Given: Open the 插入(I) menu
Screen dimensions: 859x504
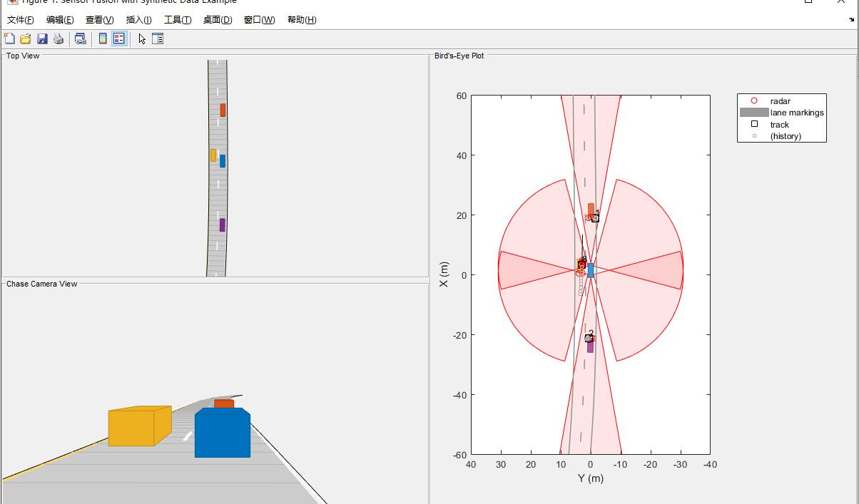Looking at the screenshot, I should point(138,20).
